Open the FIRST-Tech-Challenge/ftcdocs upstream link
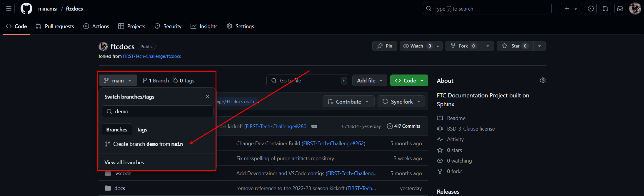644x196 pixels. pos(152,56)
